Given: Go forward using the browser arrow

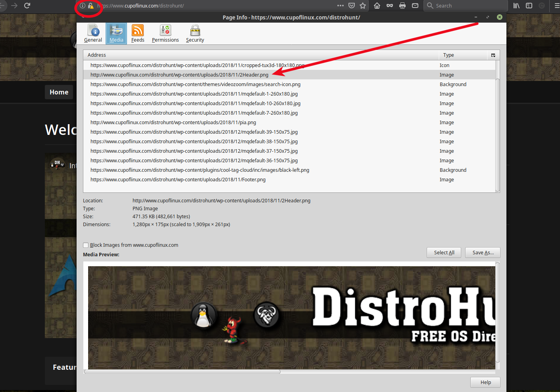Looking at the screenshot, I should pos(14,6).
